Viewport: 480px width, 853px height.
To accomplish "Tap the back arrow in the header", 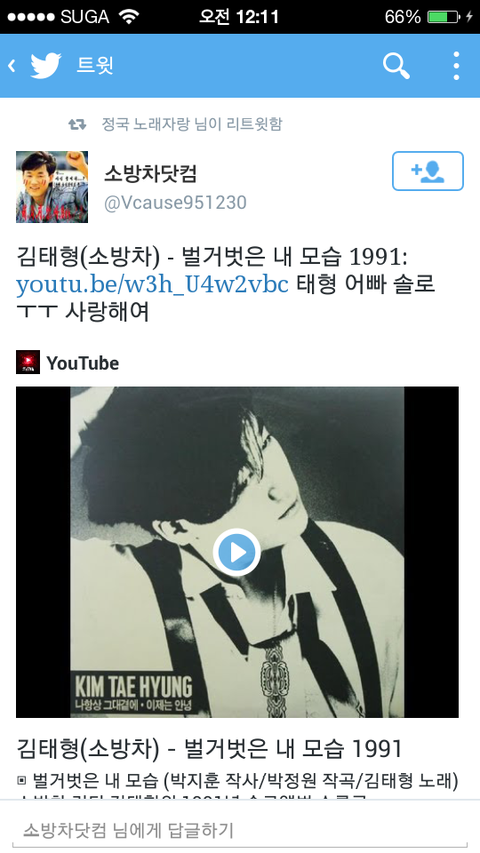I will 11,66.
